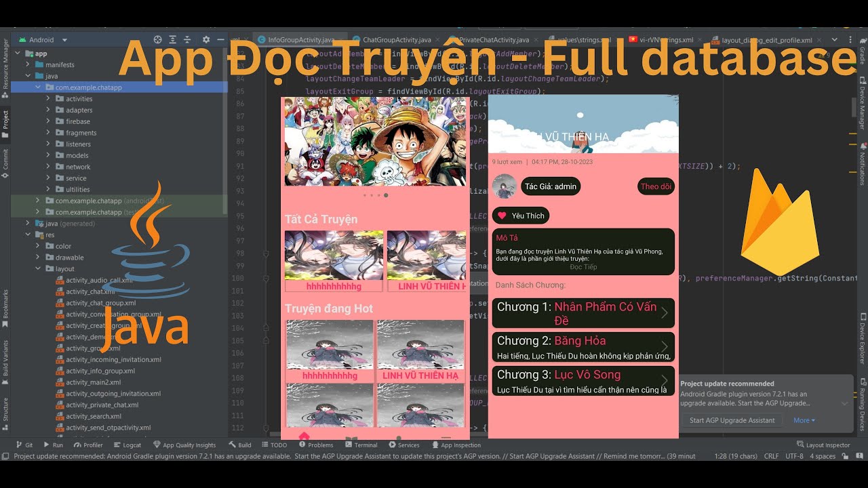Click the Expand All icon in Project panel
The width and height of the screenshot is (868, 488).
(173, 40)
